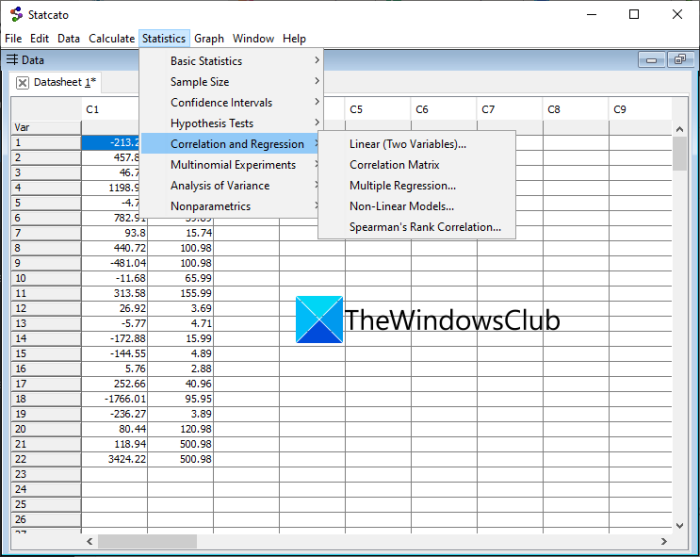The image size is (700, 557).
Task: Expand Confidence Intervals submenu
Action: click(230, 102)
